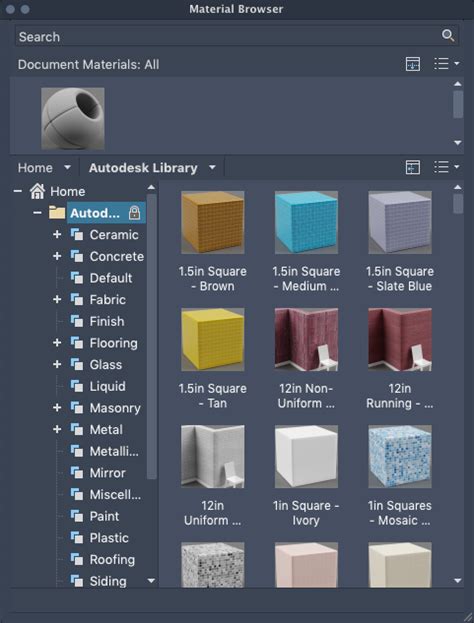This screenshot has width=474, height=623.
Task: Select 1.5in Square - Tan material
Action: point(213,339)
